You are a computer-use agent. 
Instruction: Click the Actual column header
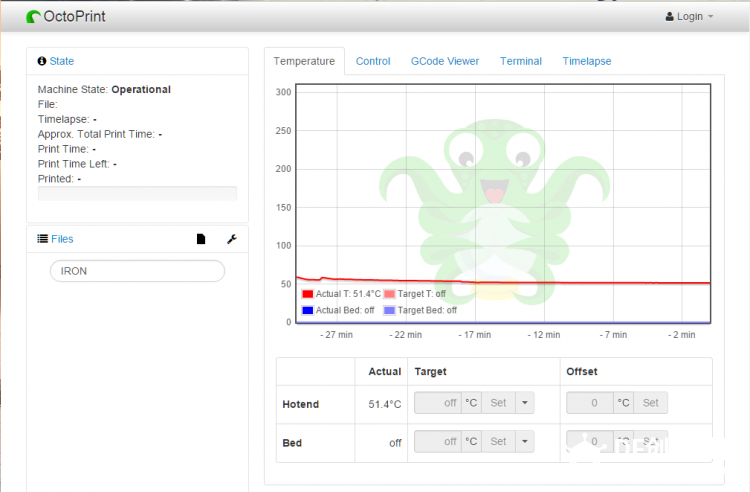[x=385, y=372]
